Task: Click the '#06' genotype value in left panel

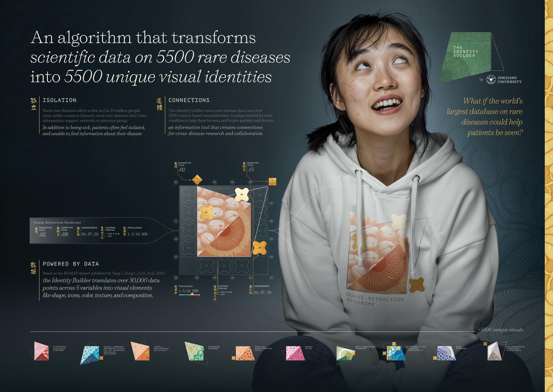Action: (x=65, y=234)
